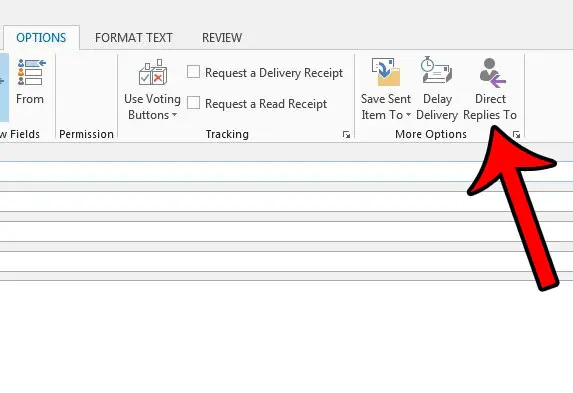This screenshot has width=573, height=393.
Task: Click the Delay Delivery text label
Action: (x=437, y=107)
